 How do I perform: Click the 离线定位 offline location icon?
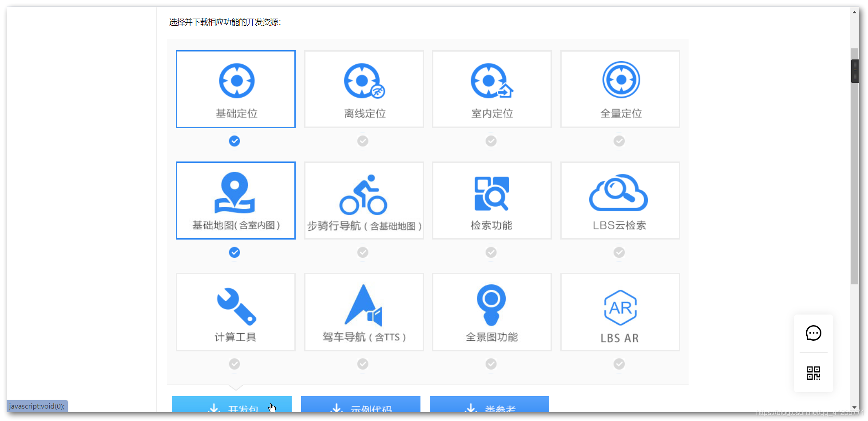[365, 81]
